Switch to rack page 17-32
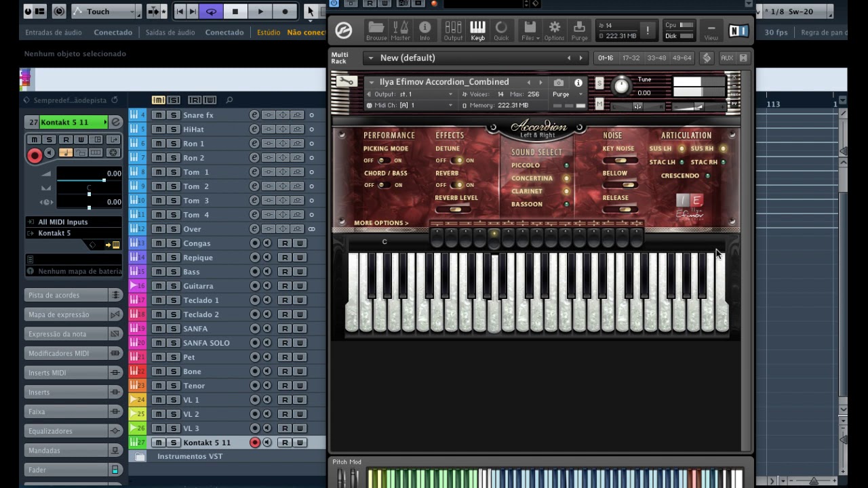Screen dimensions: 868x488 pos(631,58)
